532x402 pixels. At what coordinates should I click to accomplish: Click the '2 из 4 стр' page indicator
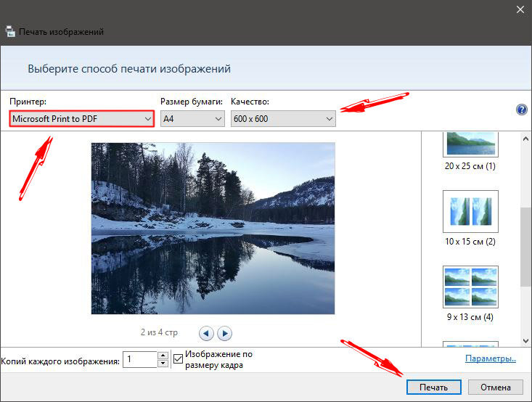159,332
